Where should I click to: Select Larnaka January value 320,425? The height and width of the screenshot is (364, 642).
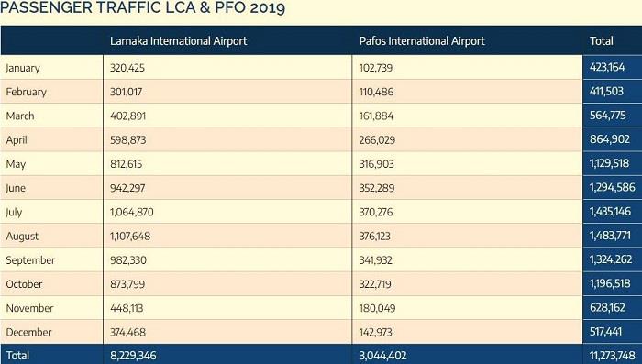click(x=127, y=68)
